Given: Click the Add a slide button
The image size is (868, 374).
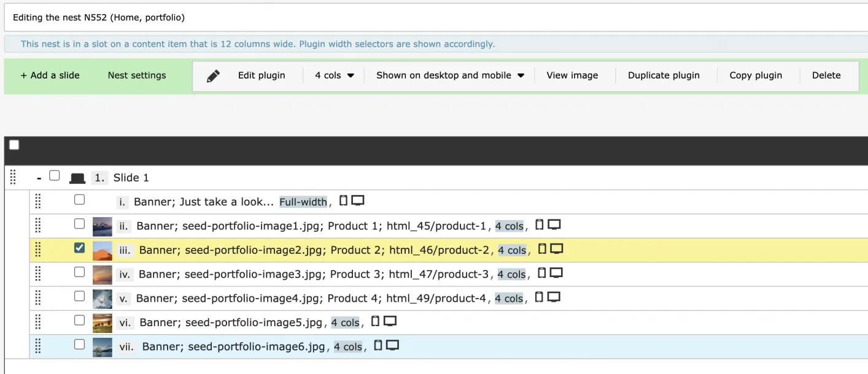Looking at the screenshot, I should point(50,75).
